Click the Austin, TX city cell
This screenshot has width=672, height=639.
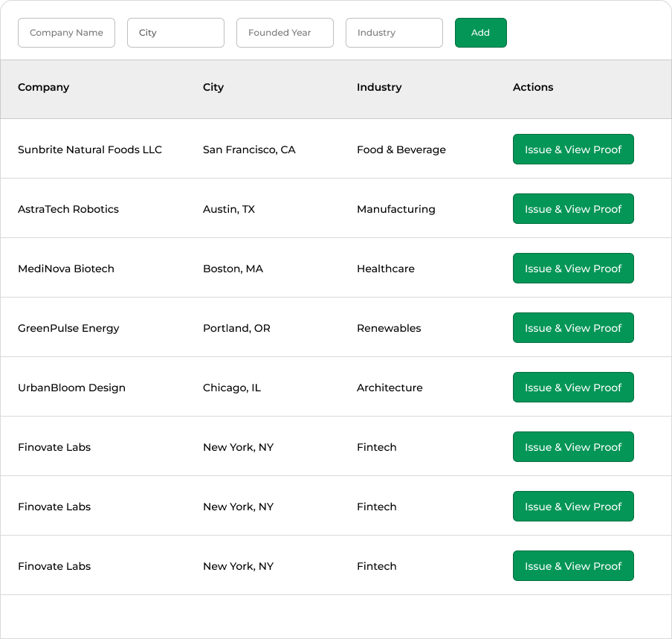click(x=229, y=209)
